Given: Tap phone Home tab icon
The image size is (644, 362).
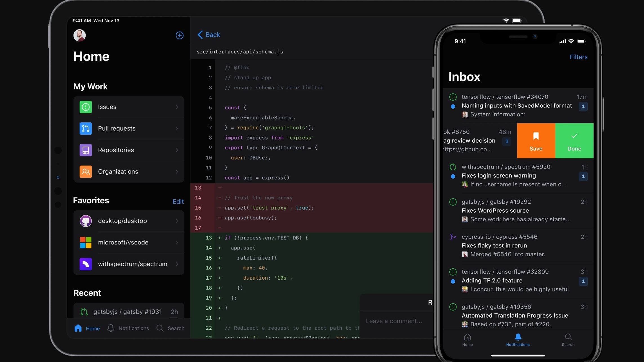Looking at the screenshot, I should [x=467, y=337].
